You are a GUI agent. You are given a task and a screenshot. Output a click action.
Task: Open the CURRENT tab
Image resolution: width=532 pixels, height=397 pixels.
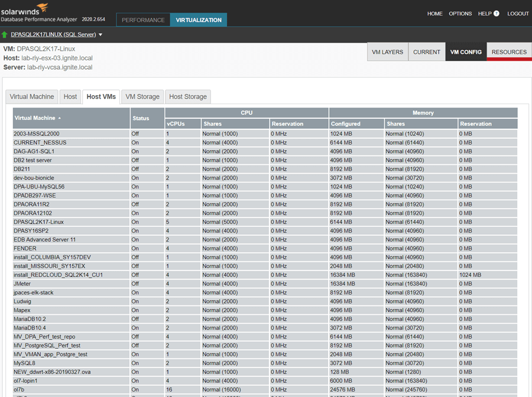tap(426, 52)
